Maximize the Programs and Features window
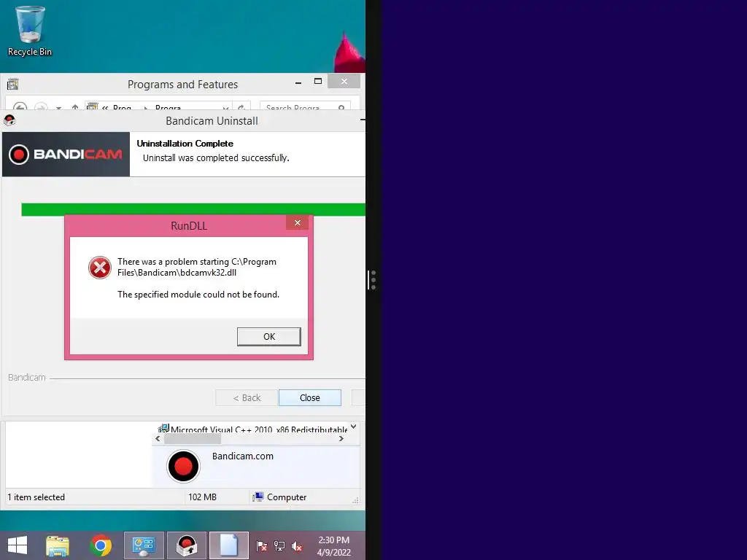Image resolution: width=747 pixels, height=560 pixels. coord(318,82)
